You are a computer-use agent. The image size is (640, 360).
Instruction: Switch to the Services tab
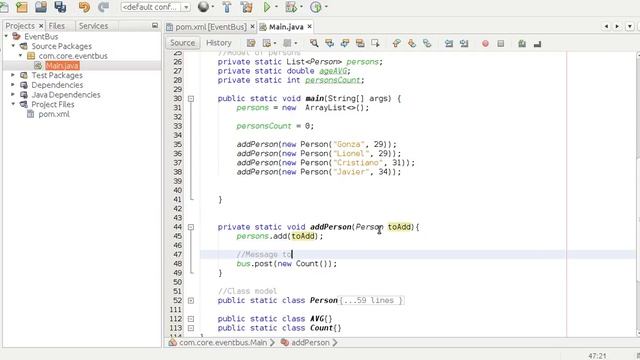tap(93, 26)
